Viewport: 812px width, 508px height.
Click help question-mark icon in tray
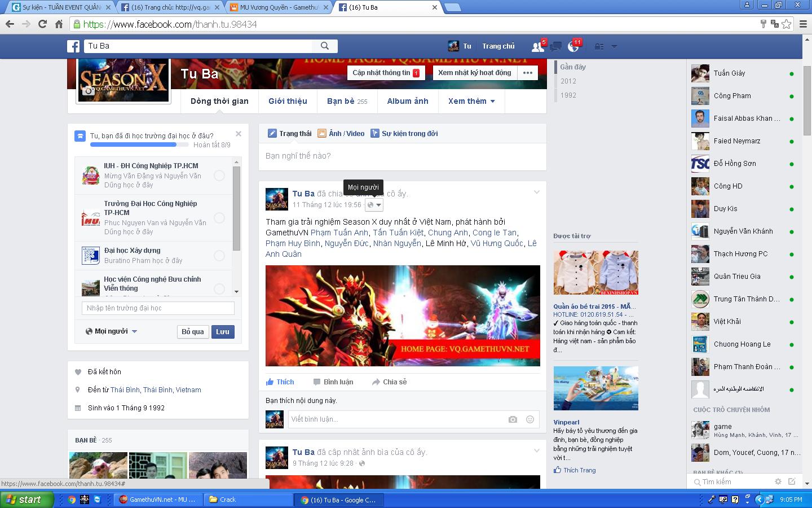coord(735,500)
